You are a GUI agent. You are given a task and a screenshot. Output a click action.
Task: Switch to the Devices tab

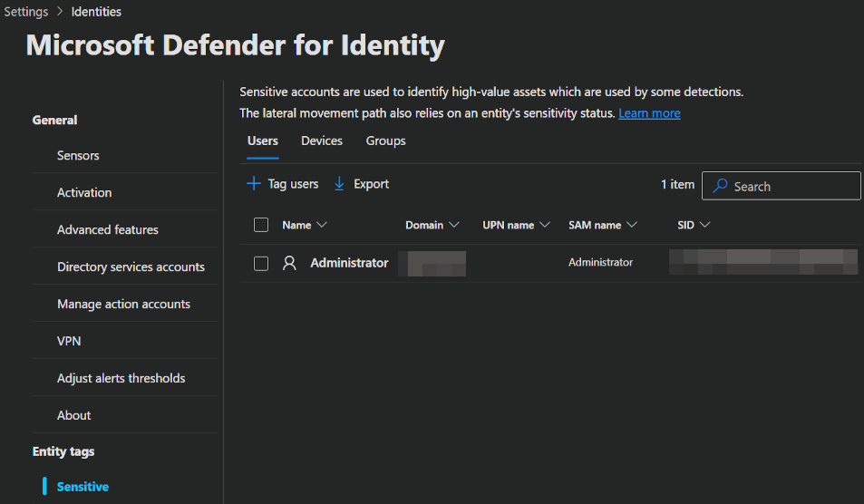click(x=322, y=141)
